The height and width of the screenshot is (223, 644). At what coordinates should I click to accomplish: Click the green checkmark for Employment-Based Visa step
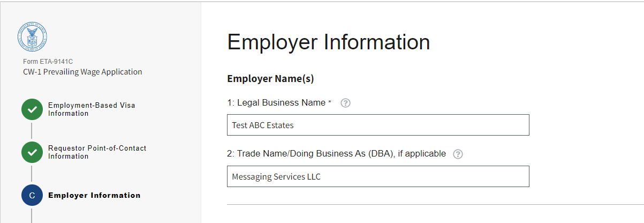pyautogui.click(x=32, y=109)
